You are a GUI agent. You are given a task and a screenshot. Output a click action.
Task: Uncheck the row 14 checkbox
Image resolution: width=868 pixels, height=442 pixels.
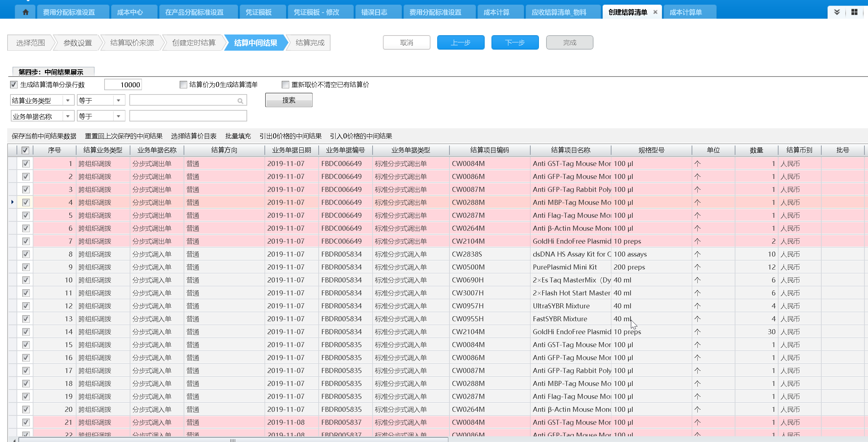[x=26, y=332]
